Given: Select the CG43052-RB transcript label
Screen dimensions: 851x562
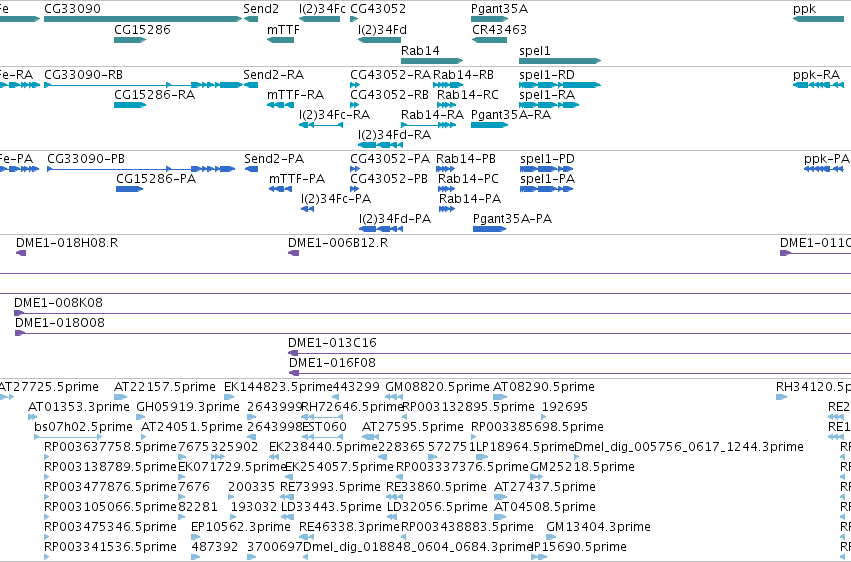Looking at the screenshot, I should [390, 95].
